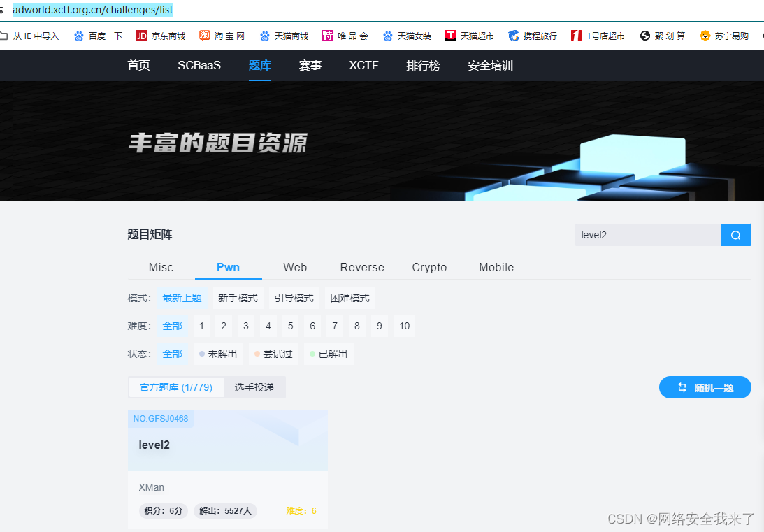The image size is (764, 532).
Task: Click the 积分: 6分 badge
Action: coord(164,510)
